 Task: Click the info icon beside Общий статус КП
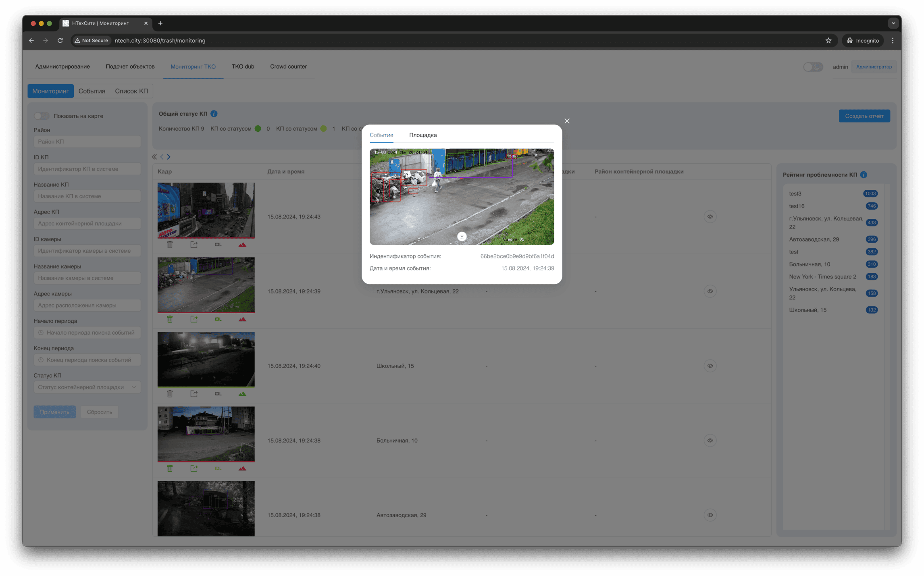(x=214, y=114)
